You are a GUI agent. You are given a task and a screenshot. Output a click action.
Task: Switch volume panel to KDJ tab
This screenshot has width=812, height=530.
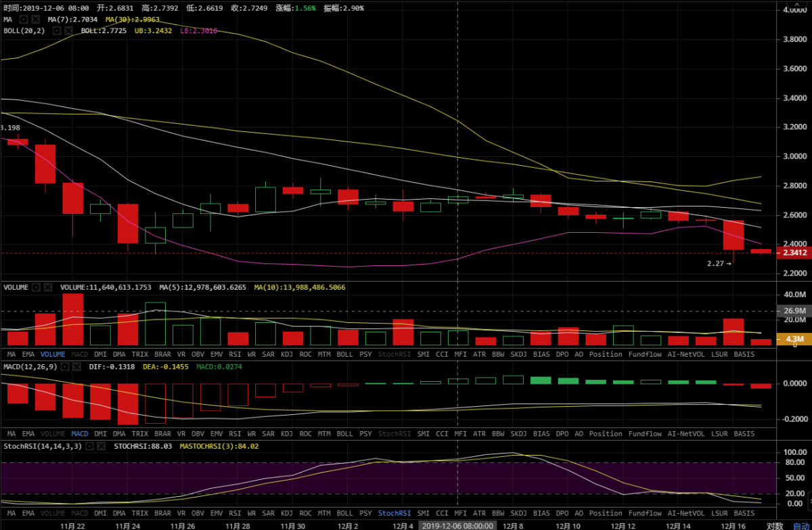(287, 354)
